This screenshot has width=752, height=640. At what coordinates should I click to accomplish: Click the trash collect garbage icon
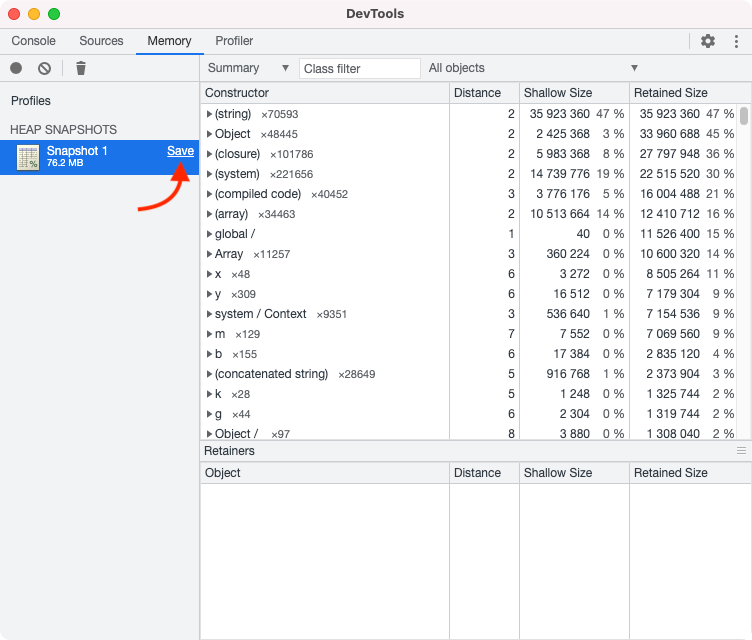(81, 68)
